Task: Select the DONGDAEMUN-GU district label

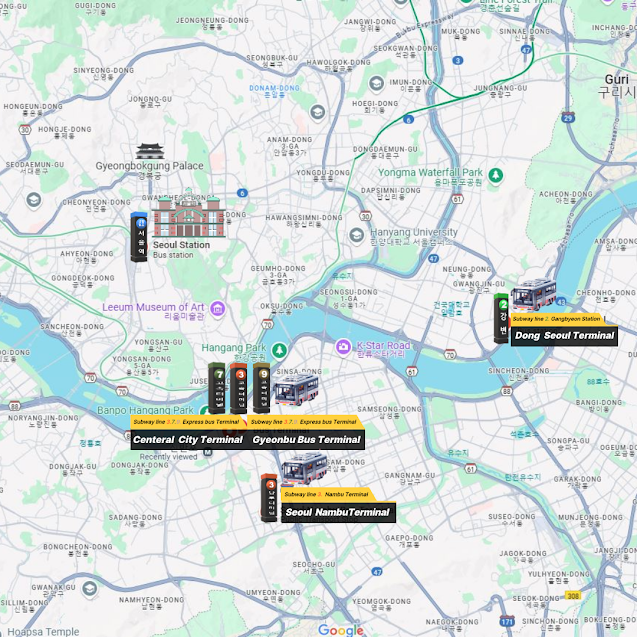Action: (x=385, y=149)
